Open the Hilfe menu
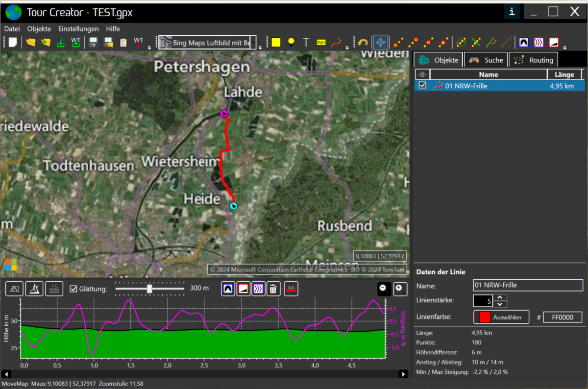 [x=113, y=29]
